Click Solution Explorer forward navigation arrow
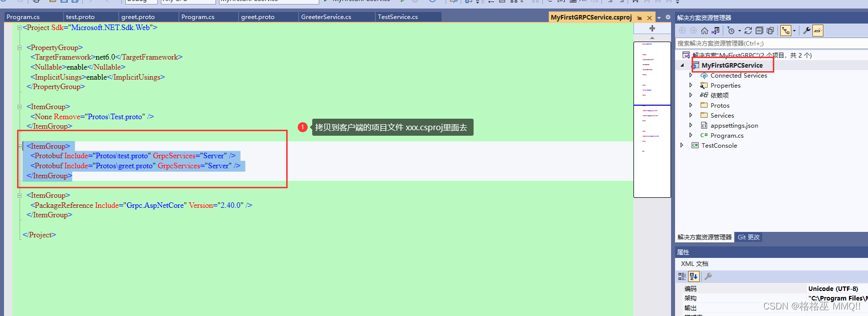The height and width of the screenshot is (316, 868). 693,31
